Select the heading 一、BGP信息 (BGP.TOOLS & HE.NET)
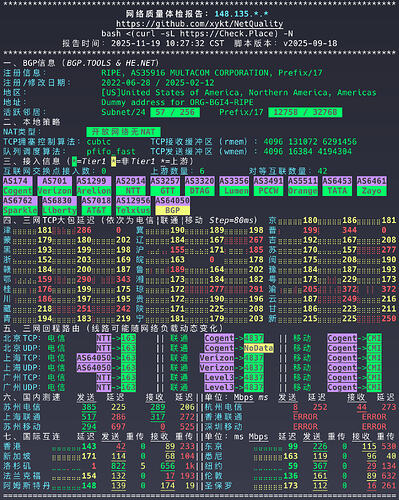 [x=82, y=63]
